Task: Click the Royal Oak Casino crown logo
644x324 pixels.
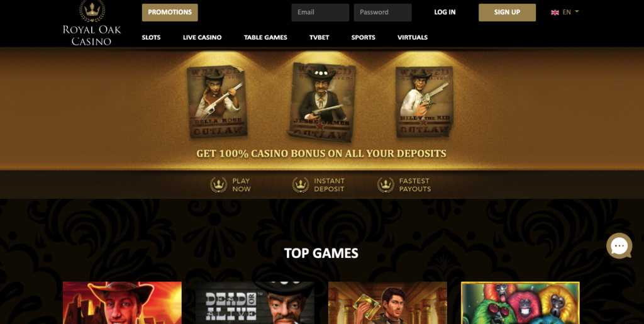Action: click(92, 11)
